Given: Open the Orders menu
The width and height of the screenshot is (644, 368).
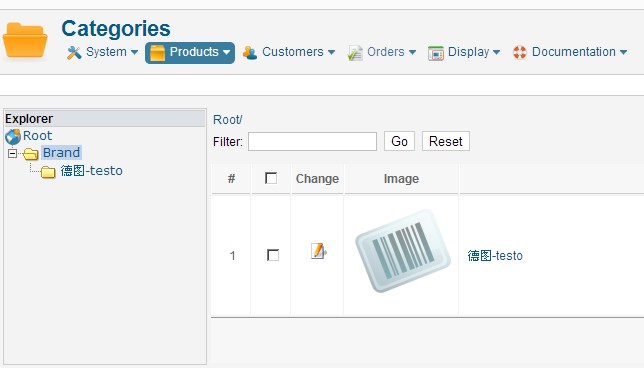Looking at the screenshot, I should [382, 53].
